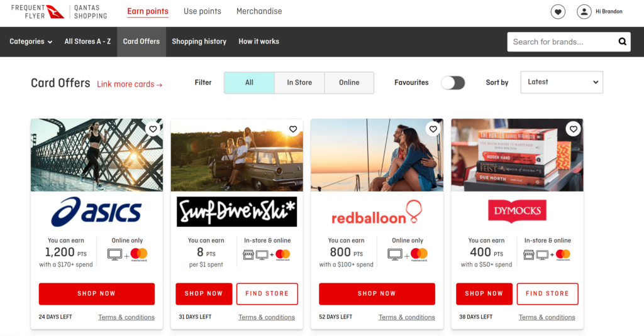Open the favourites heart icon in header

[558, 11]
